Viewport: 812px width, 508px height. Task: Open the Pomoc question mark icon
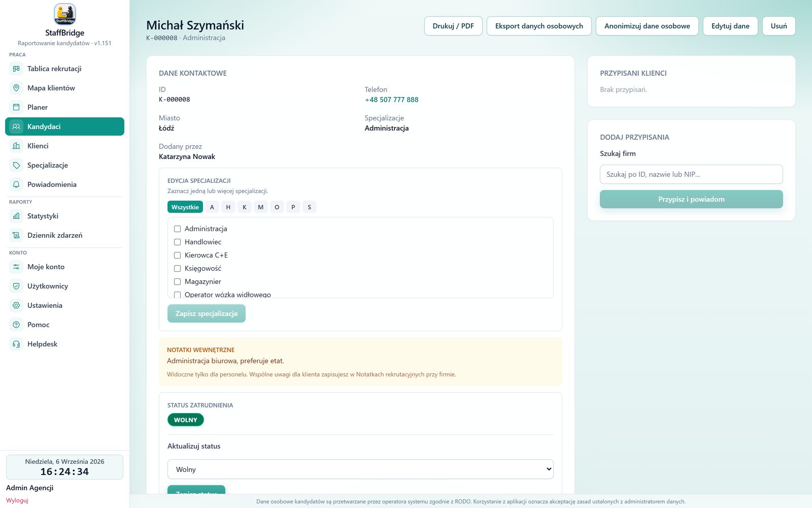click(x=16, y=325)
